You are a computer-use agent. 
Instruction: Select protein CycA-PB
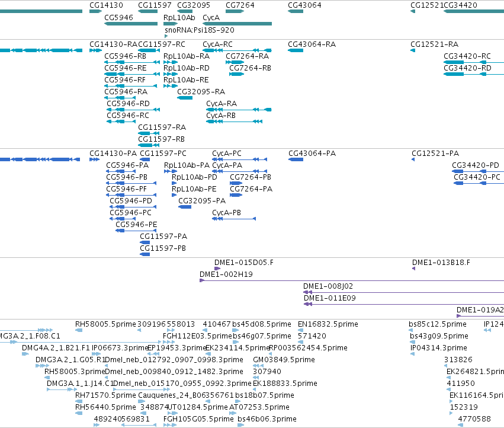227,213
